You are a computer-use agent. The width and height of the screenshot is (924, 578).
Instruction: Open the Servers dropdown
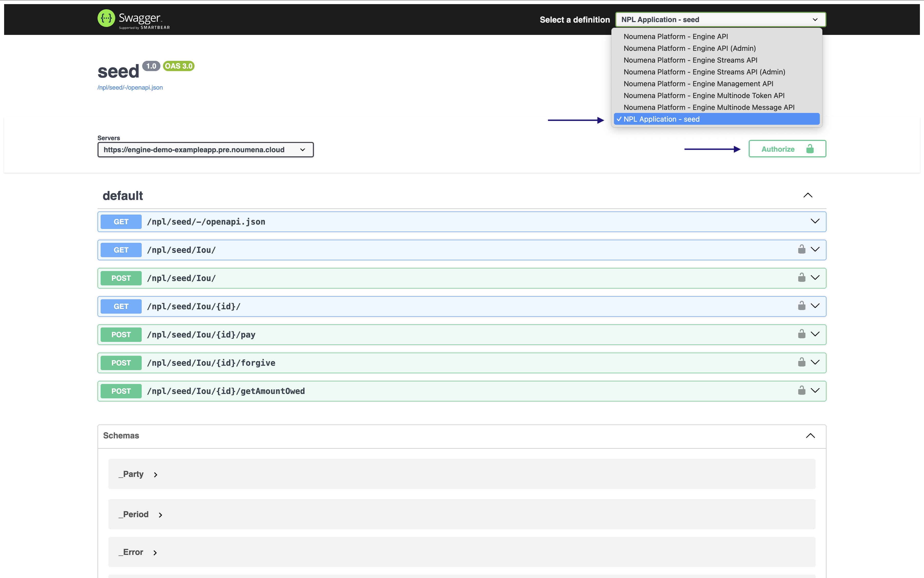coord(205,150)
